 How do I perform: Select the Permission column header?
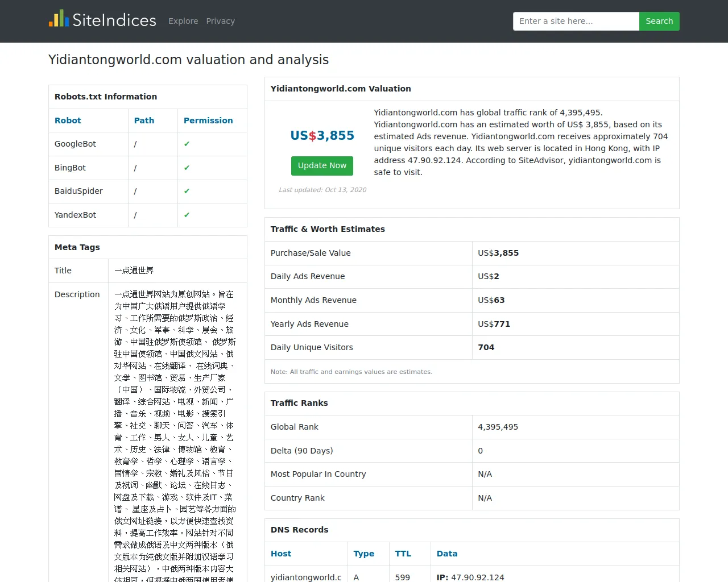[x=208, y=120]
